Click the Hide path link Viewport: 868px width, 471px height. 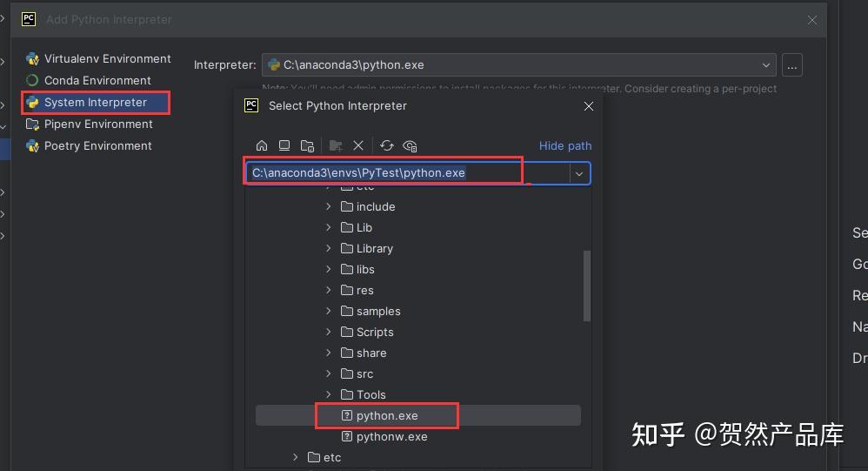click(x=565, y=145)
